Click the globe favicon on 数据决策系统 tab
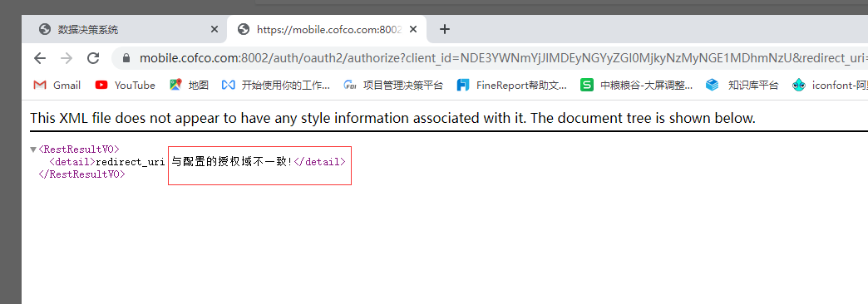 point(45,29)
